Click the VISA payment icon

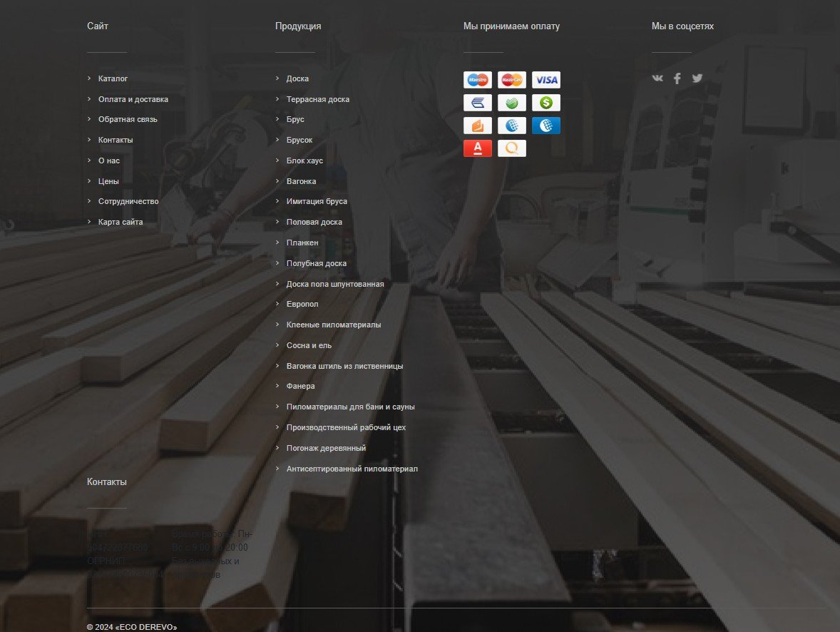546,80
